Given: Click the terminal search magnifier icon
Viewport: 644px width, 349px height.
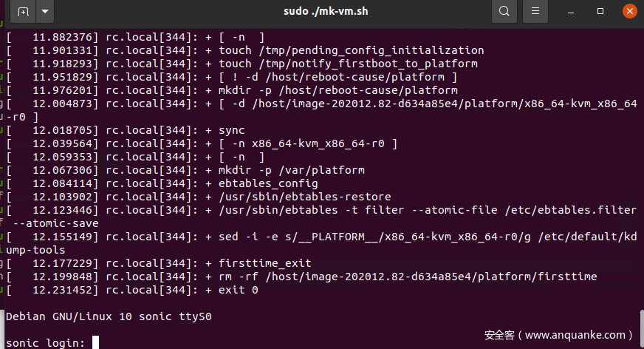Looking at the screenshot, I should (504, 11).
